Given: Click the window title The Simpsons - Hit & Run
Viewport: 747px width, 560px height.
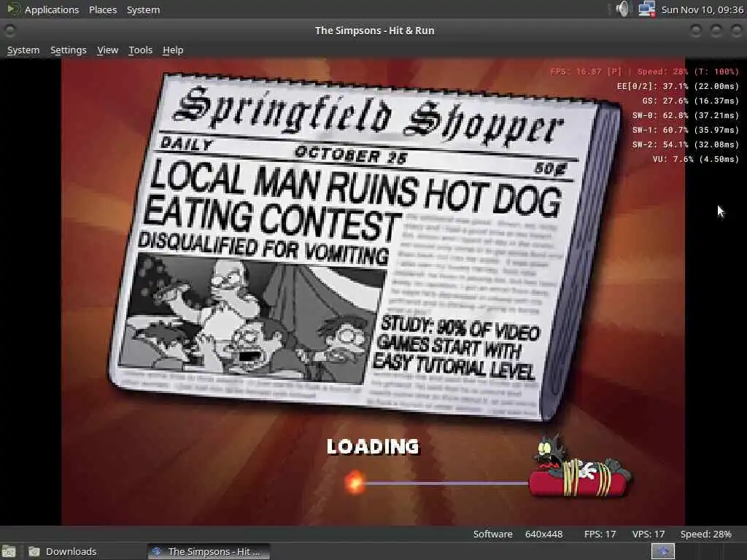Looking at the screenshot, I should (x=374, y=31).
